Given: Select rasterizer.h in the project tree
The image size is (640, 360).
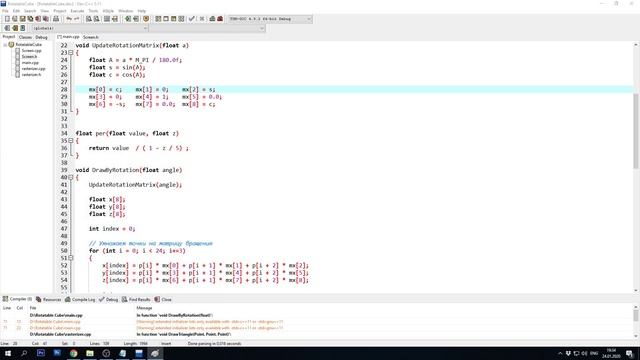Looking at the screenshot, I should coord(31,75).
